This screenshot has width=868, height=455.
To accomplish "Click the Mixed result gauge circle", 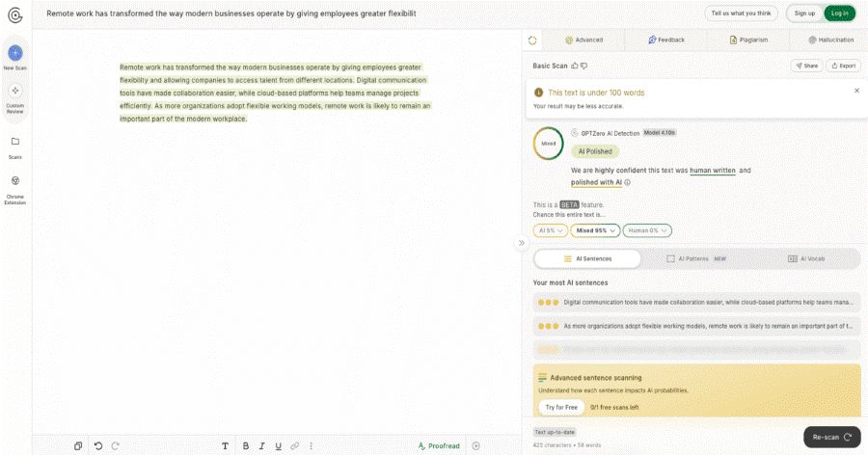I will 548,144.
